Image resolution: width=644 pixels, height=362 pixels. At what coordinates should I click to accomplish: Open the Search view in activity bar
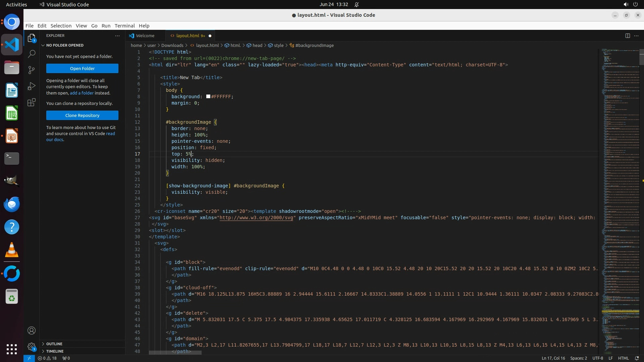click(32, 54)
